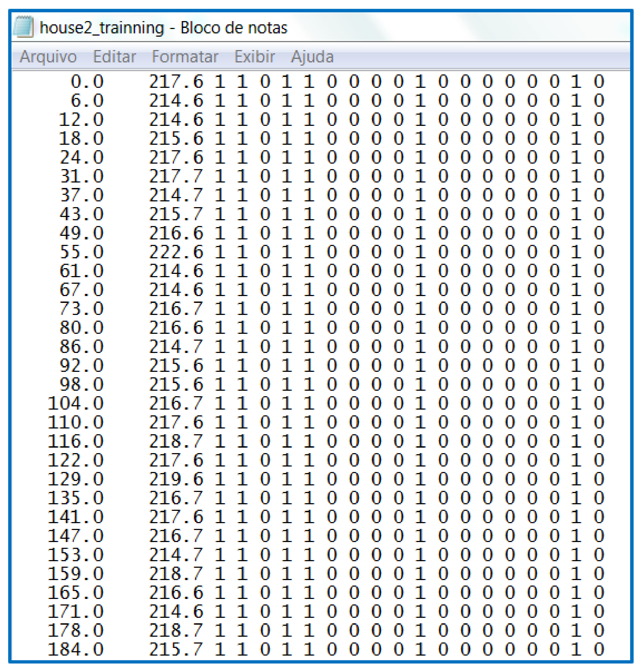Screen dimensions: 640x672
Task: Open the Ajuda menu
Action: [312, 57]
